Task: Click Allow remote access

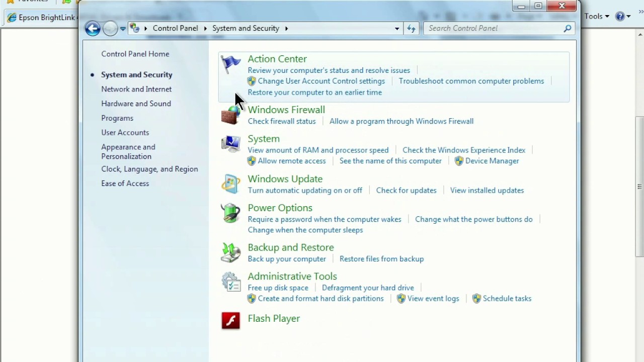Action: [x=292, y=161]
